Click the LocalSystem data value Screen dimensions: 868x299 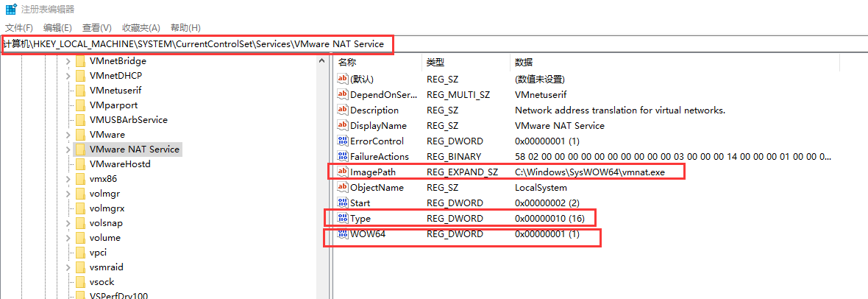click(x=541, y=188)
